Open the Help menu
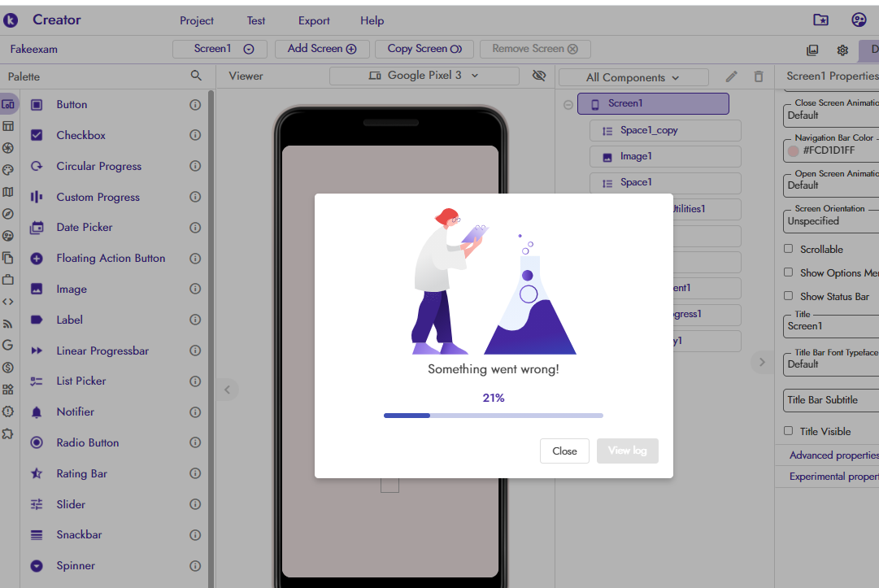The image size is (879, 588). 372,21
